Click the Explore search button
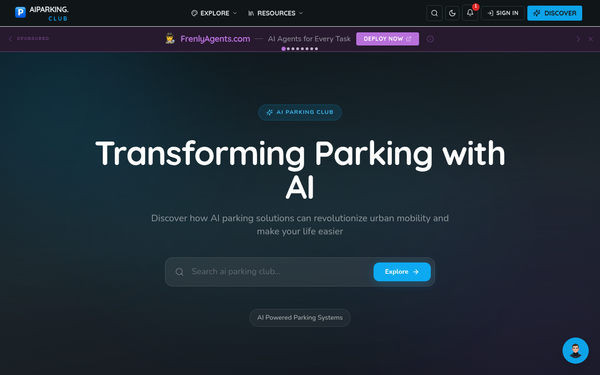 pyautogui.click(x=402, y=272)
